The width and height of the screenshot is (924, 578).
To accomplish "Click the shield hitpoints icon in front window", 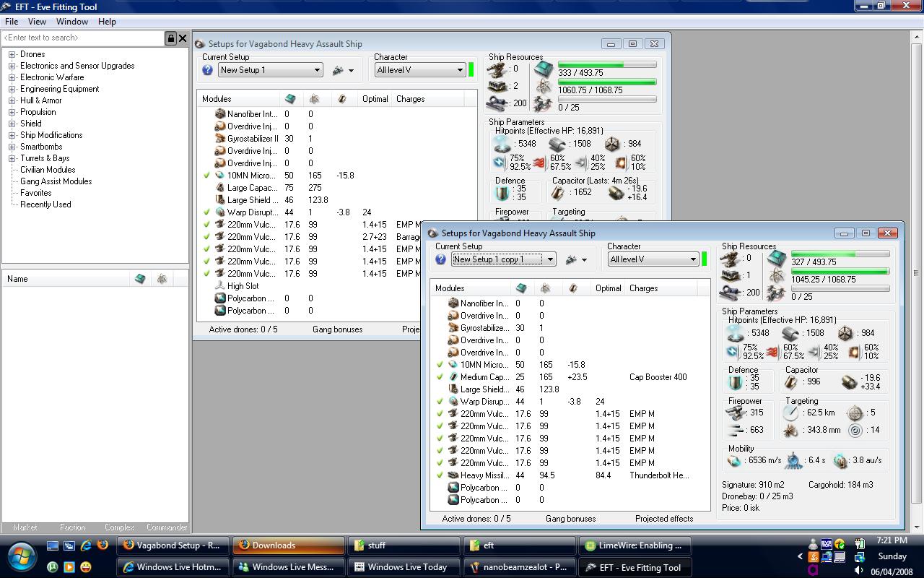I will [736, 333].
